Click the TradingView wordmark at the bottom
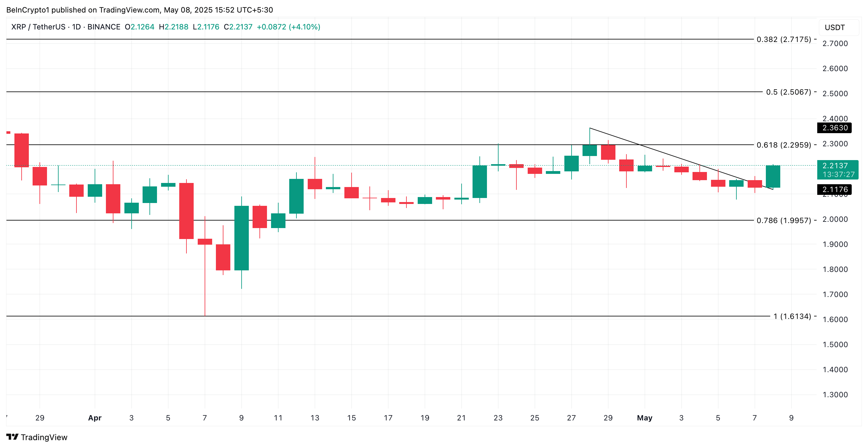 (44, 437)
